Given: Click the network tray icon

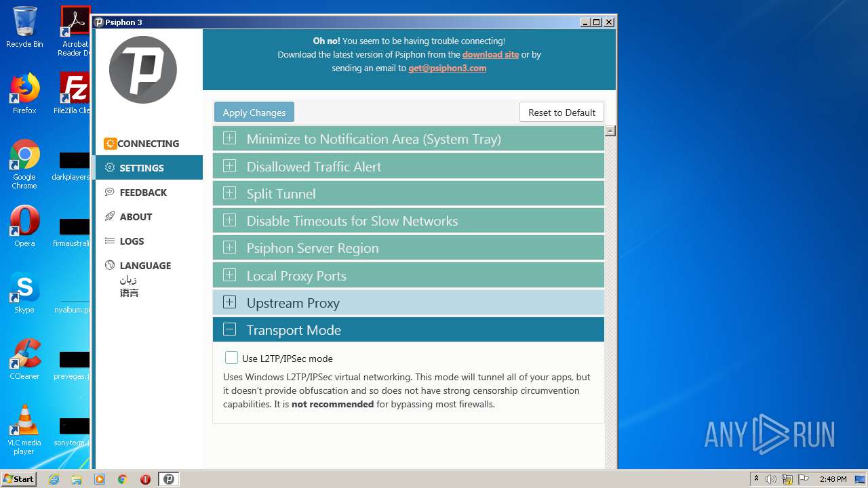Looking at the screenshot, I should [x=787, y=479].
